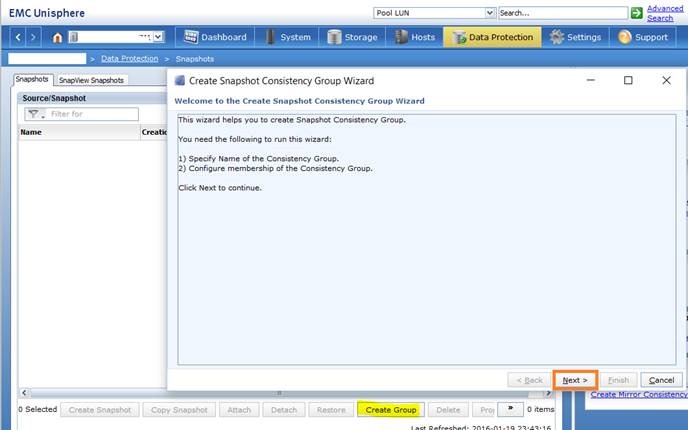This screenshot has height=430, width=688.
Task: Cancel the Create Snapshot Consistency Group Wizard
Action: pos(661,380)
